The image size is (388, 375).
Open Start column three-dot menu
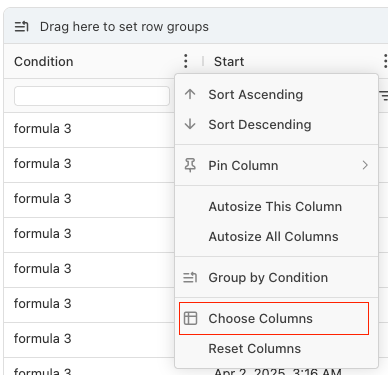385,61
